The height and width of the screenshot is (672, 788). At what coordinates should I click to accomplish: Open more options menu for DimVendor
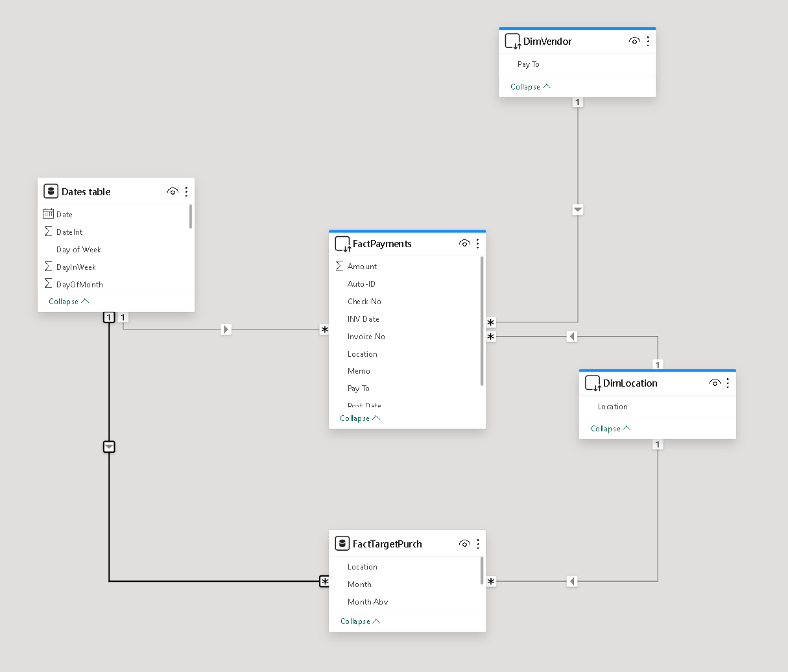tap(648, 41)
